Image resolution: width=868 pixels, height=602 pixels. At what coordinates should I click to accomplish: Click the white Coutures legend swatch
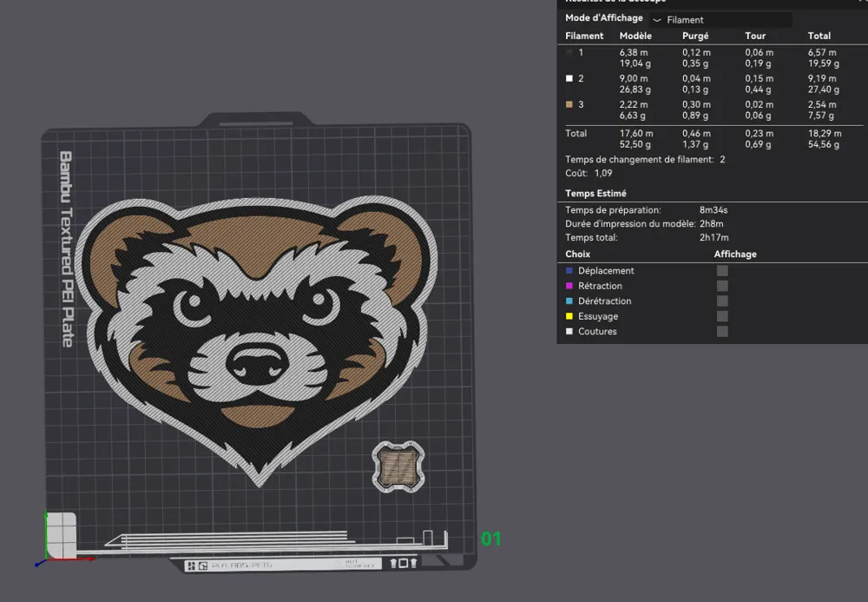(x=569, y=331)
